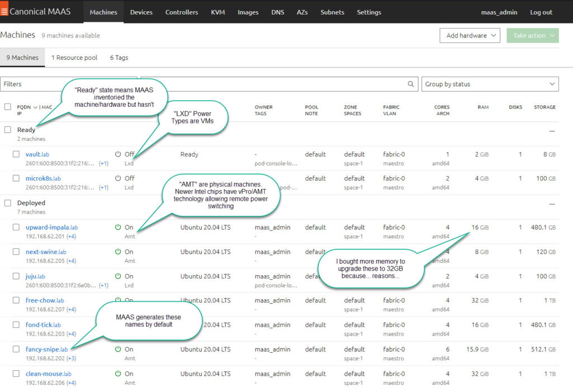The width and height of the screenshot is (573, 392).
Task: Click the green power icon for juju.lab
Action: (x=118, y=276)
